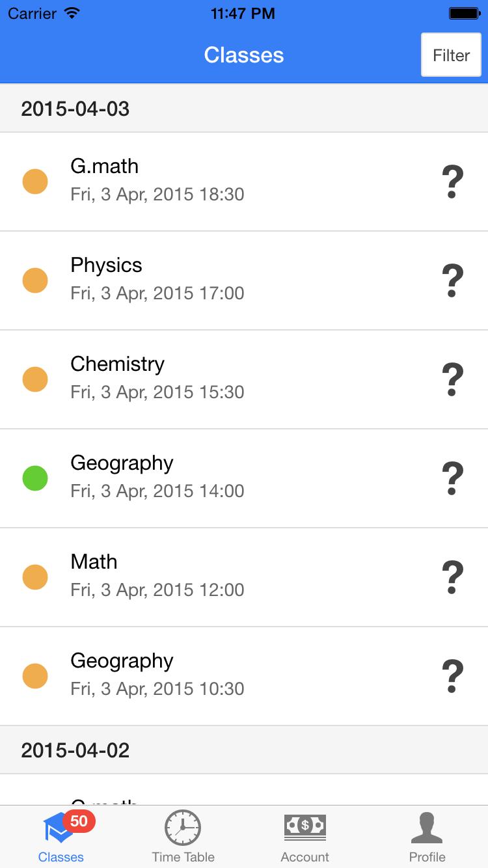Click the green status dot for Geography
488x868 pixels.
(35, 478)
